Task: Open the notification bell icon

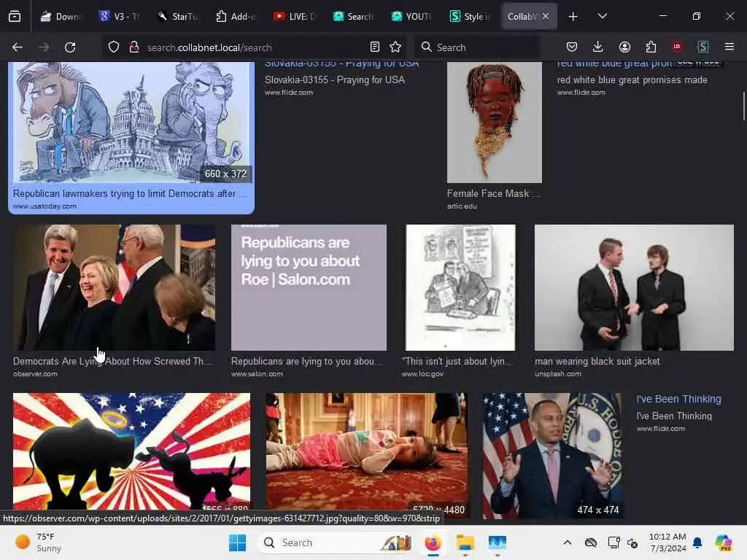Action: (x=697, y=542)
